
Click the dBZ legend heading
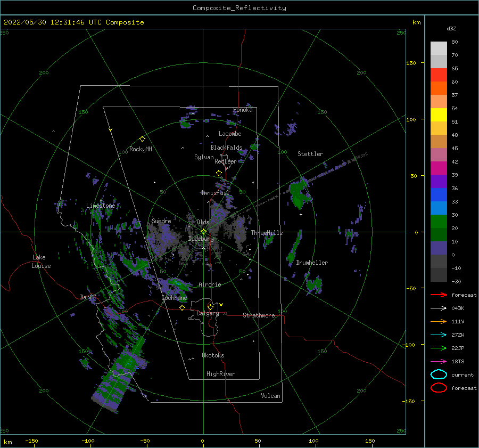point(451,29)
